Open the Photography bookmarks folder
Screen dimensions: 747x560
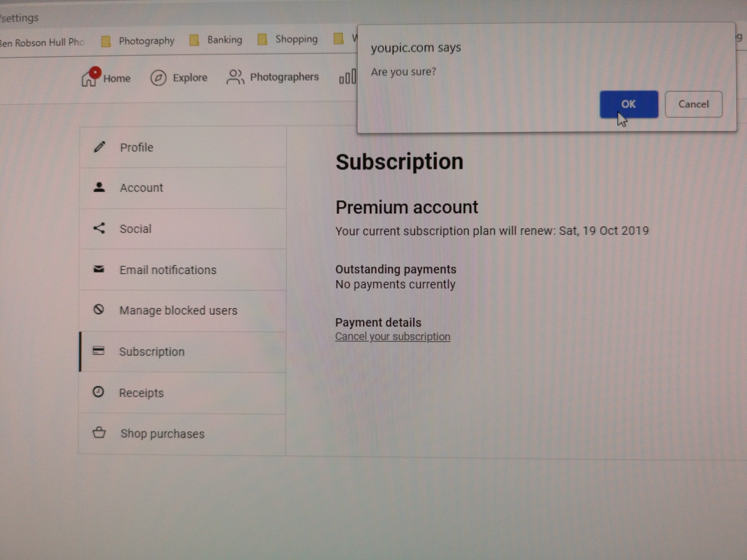(138, 41)
